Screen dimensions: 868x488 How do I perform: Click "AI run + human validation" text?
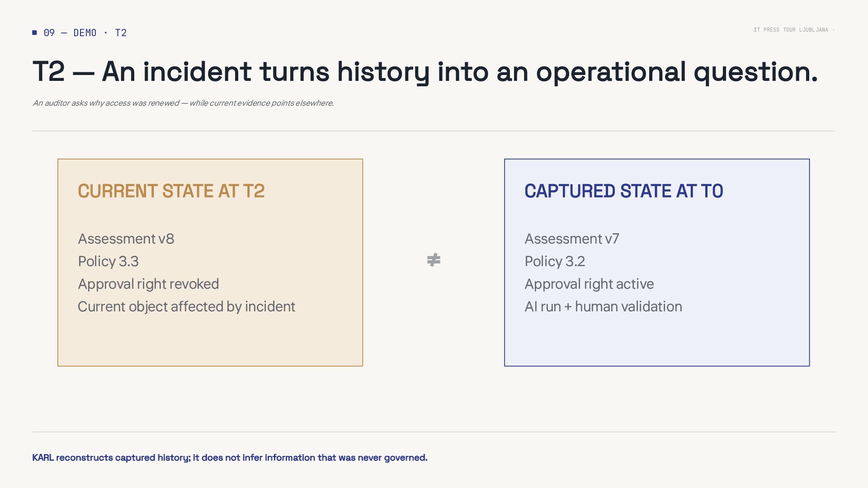[603, 306]
